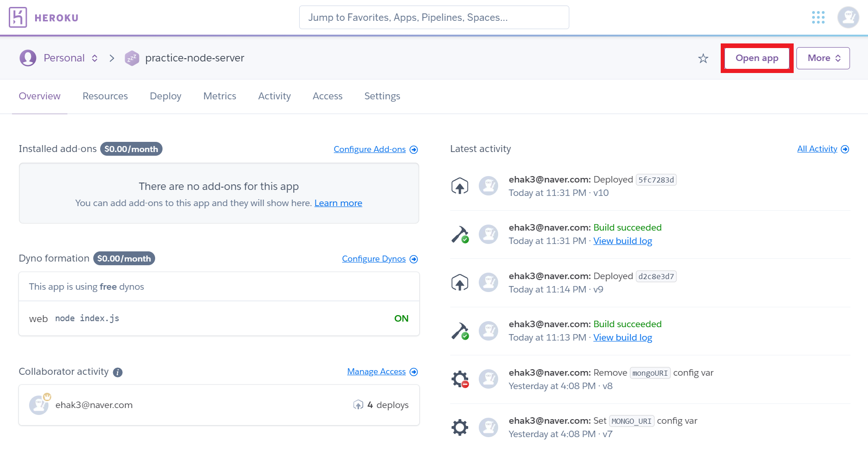Open the Settings tab
This screenshot has width=868, height=451.
[382, 96]
